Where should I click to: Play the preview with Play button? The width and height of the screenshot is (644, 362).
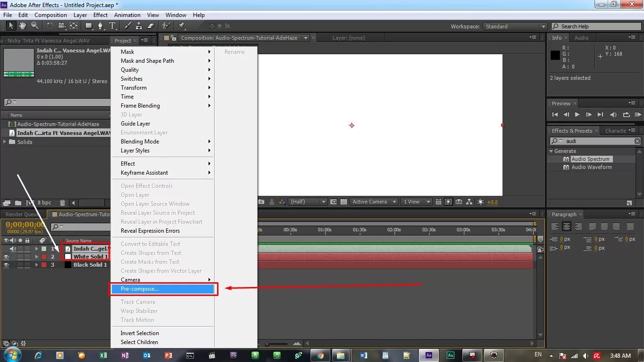(x=577, y=114)
